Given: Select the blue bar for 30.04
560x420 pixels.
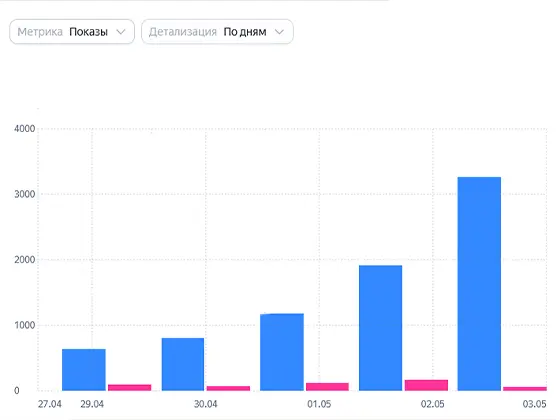Looking at the screenshot, I should [183, 364].
